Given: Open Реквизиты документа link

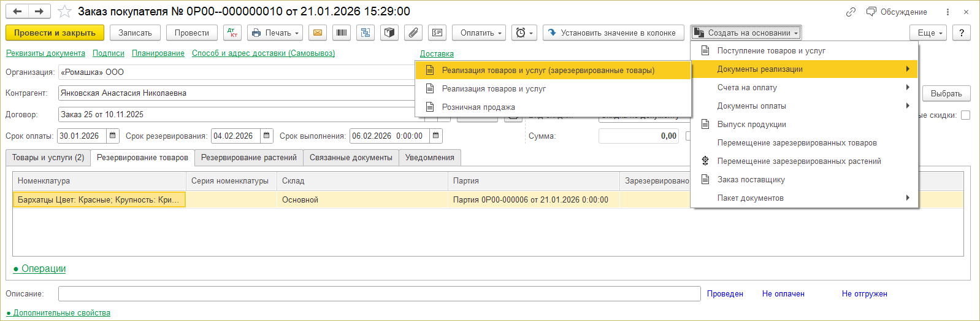Looking at the screenshot, I should [x=45, y=53].
